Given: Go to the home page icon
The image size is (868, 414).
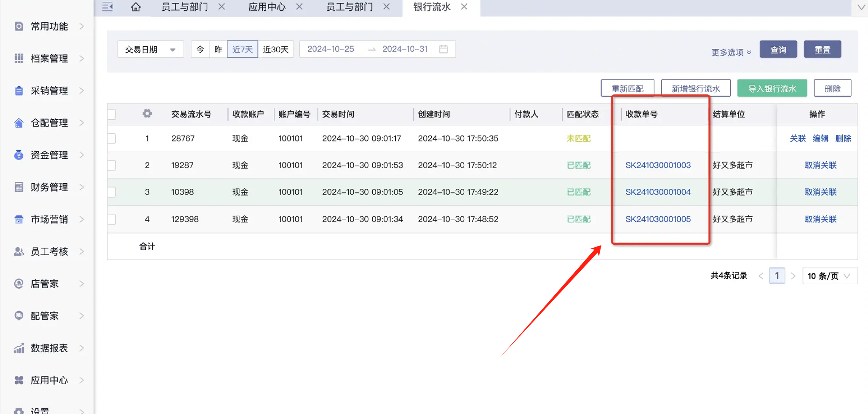Looking at the screenshot, I should pyautogui.click(x=136, y=7).
